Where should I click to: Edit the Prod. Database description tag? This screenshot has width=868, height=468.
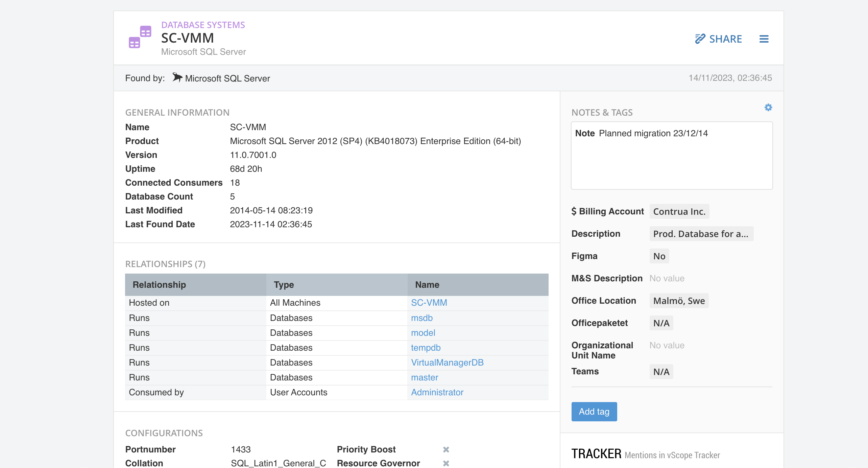coord(701,234)
